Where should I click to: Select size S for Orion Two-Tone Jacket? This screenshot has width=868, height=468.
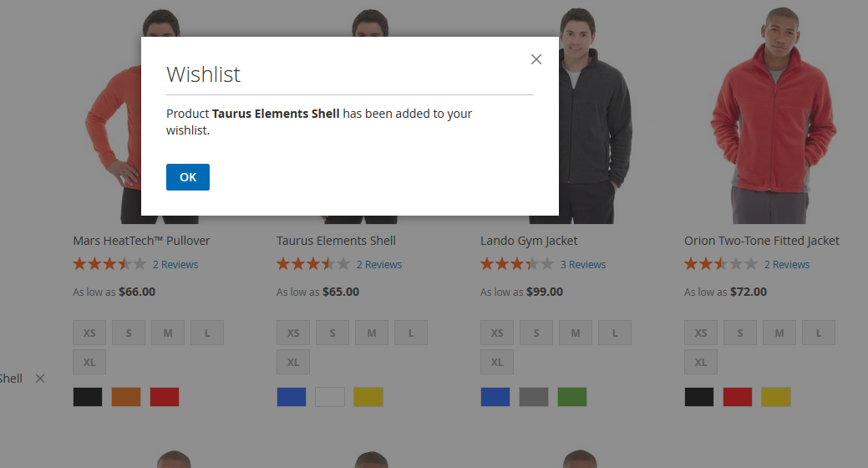coord(740,333)
